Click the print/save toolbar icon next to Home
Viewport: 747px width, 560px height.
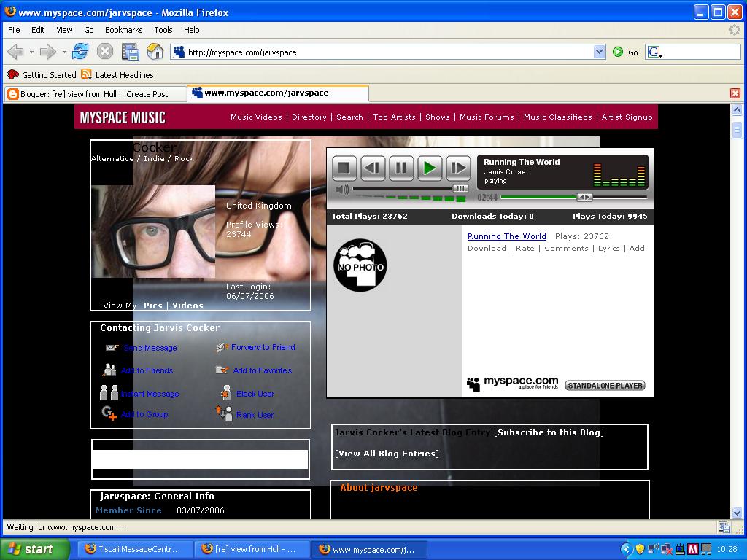pyautogui.click(x=130, y=52)
